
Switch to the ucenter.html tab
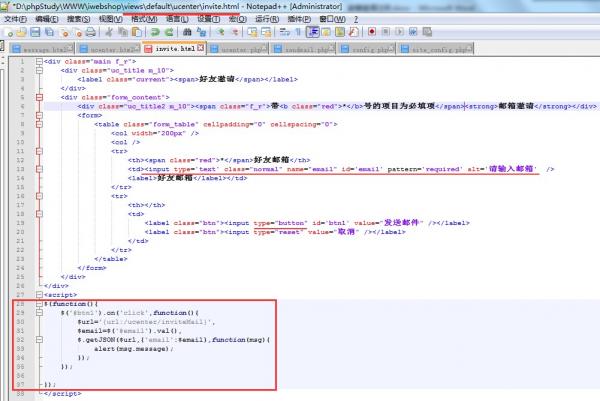[109, 49]
